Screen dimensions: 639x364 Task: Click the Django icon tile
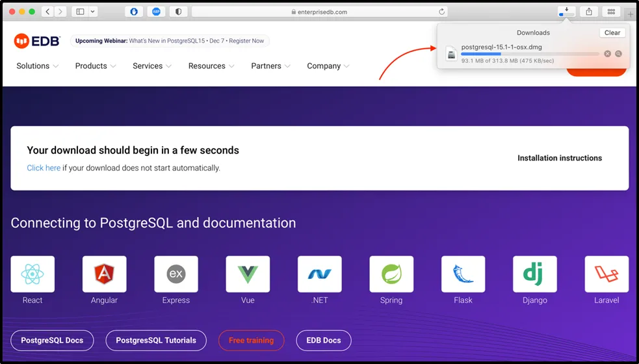[x=534, y=274]
